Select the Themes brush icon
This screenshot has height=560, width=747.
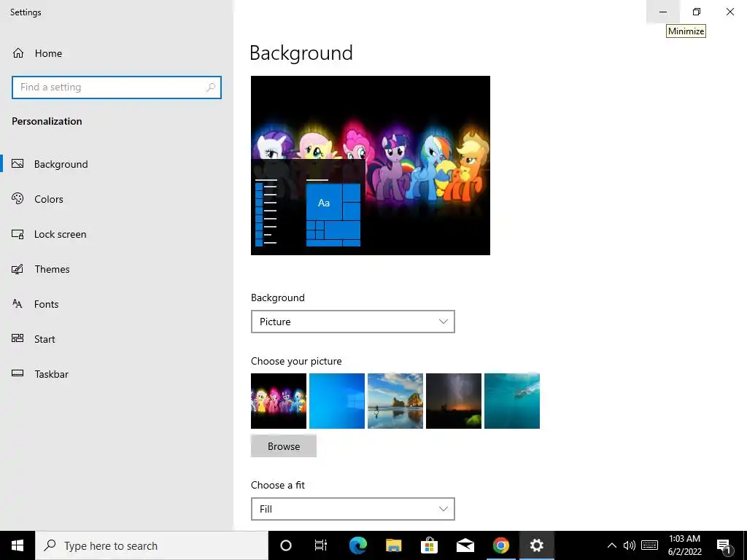tap(18, 269)
